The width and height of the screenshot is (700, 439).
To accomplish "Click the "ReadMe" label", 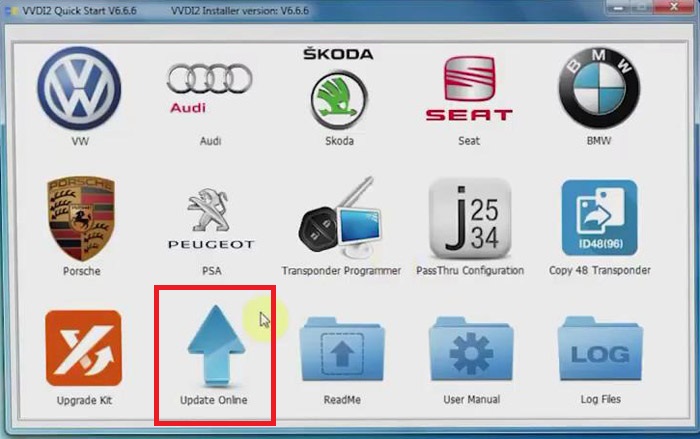I will 342,400.
